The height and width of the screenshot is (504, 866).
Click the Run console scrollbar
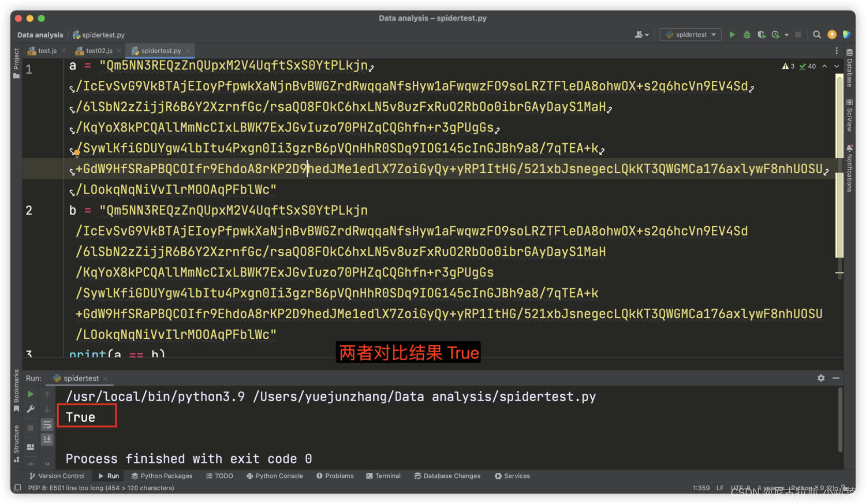[x=840, y=420]
